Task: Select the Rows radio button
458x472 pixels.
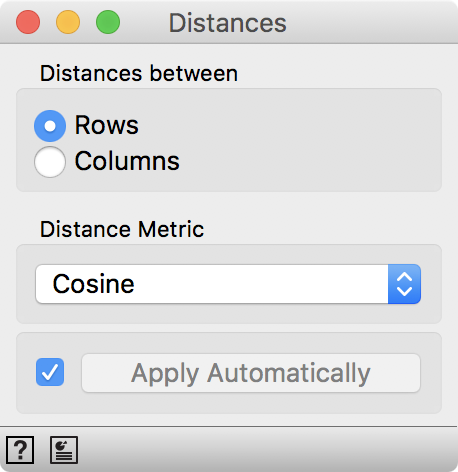Action: [x=50, y=126]
